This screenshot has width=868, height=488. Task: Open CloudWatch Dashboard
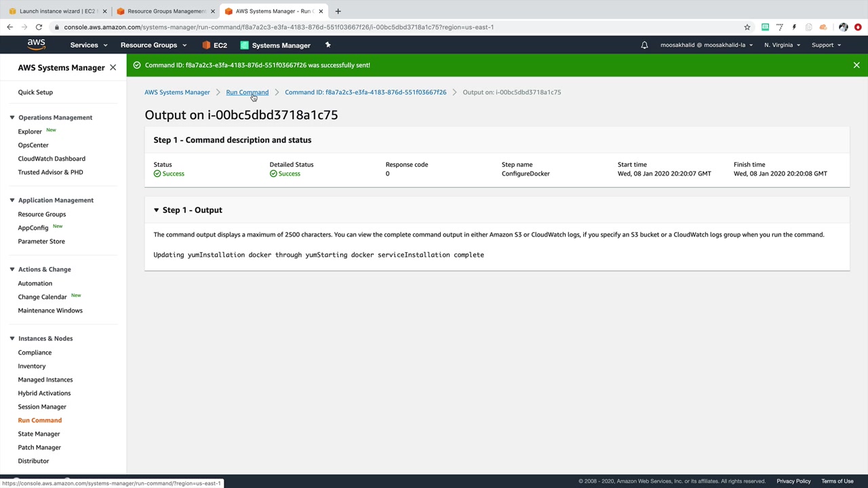(52, 159)
